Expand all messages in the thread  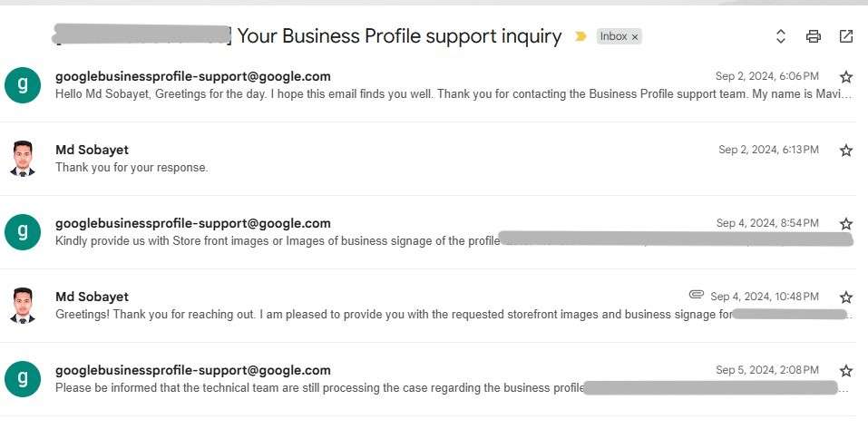click(x=780, y=37)
